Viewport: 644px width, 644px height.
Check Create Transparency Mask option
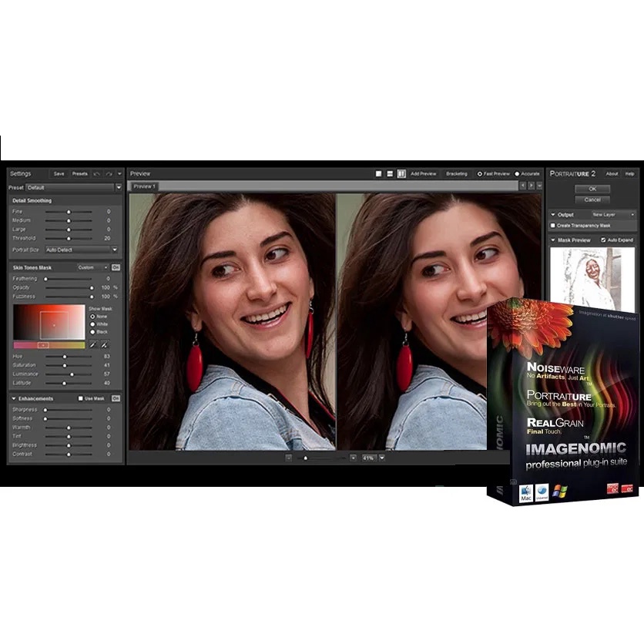click(553, 226)
